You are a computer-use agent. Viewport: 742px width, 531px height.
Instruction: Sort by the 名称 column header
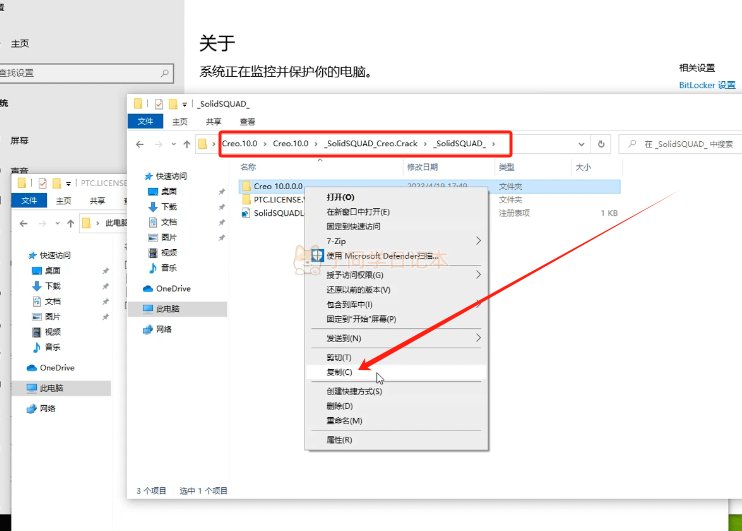point(248,167)
